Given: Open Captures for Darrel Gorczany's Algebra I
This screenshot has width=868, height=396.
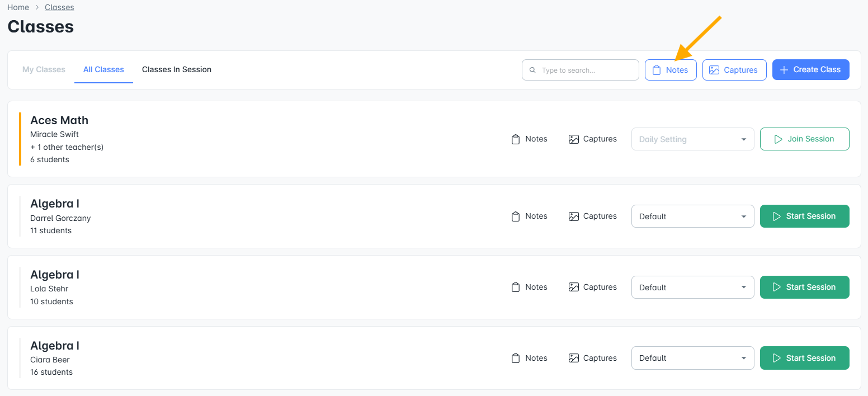Looking at the screenshot, I should click(592, 216).
